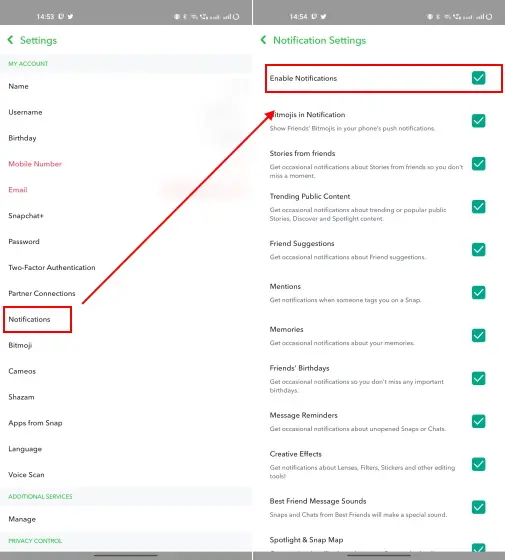Uncheck Friend Suggestions notifications
This screenshot has height=560, width=505.
click(x=478, y=249)
